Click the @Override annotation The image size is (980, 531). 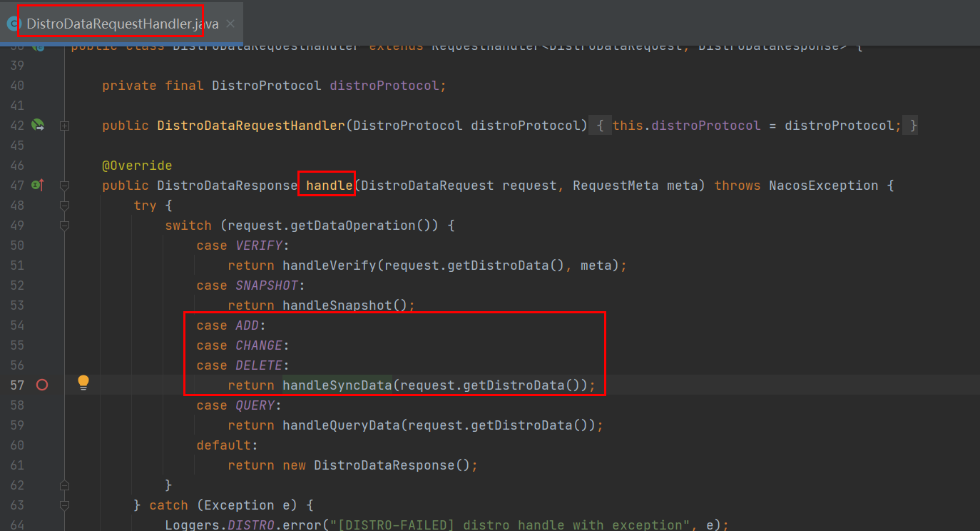pos(137,166)
